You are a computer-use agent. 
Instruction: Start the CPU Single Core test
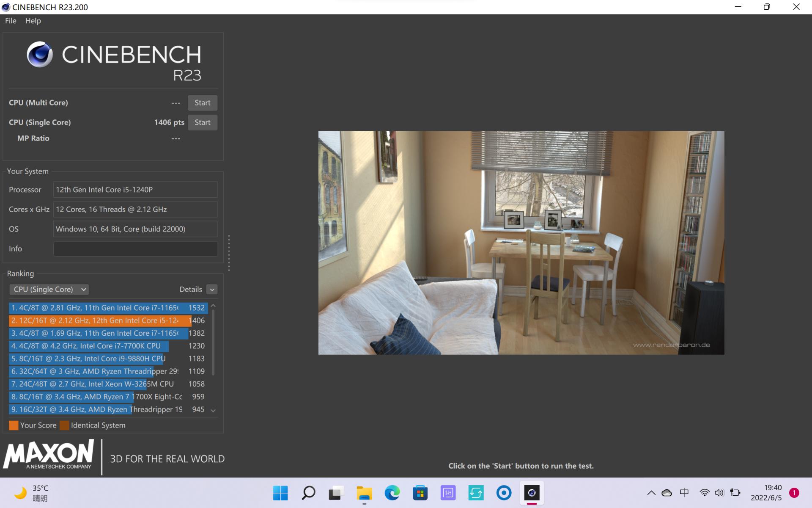202,122
